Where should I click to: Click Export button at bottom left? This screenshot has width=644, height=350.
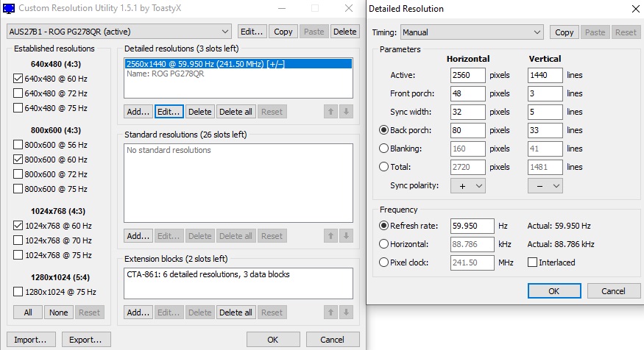86,340
